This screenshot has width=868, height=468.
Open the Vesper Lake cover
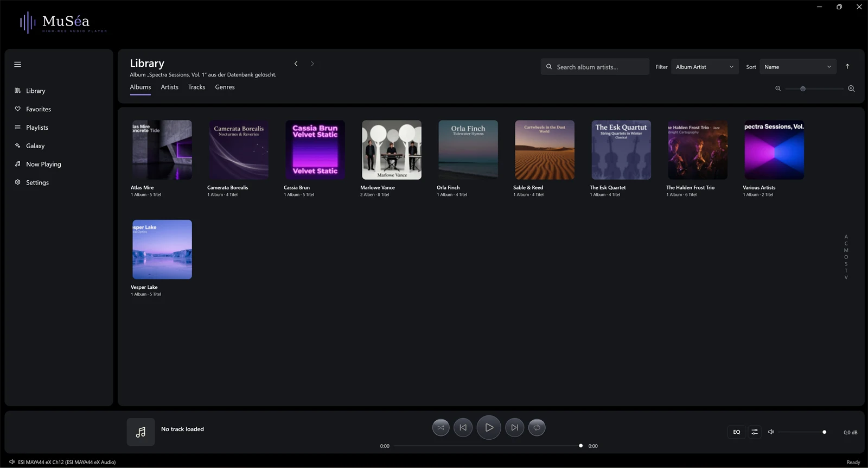tap(162, 249)
